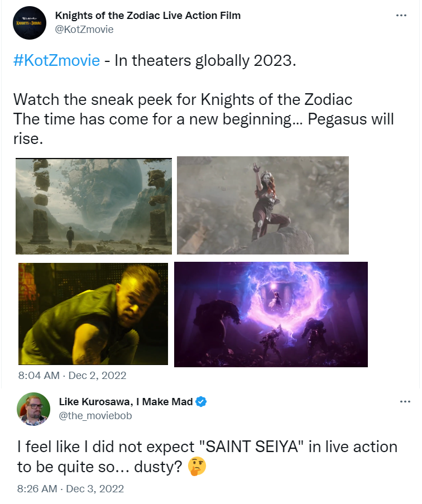Open the 8:26 AM Dec 3, 2022 timestamp
Image resolution: width=422 pixels, height=504 pixels.
tap(70, 489)
